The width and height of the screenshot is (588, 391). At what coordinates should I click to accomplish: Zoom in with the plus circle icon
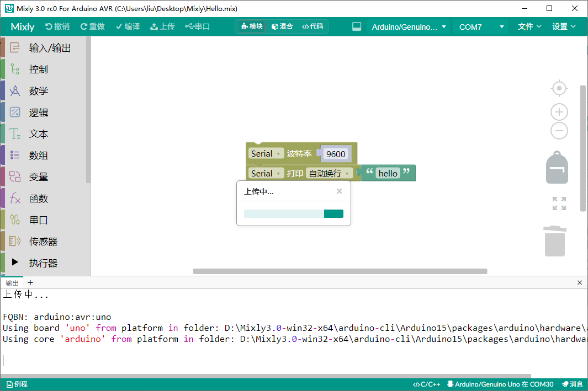coord(559,112)
